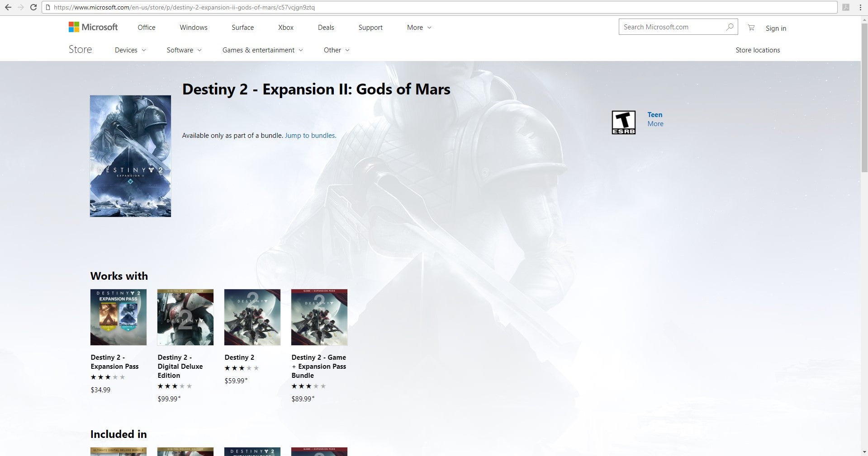Open the browser three-dot menu
The height and width of the screenshot is (456, 868).
860,7
